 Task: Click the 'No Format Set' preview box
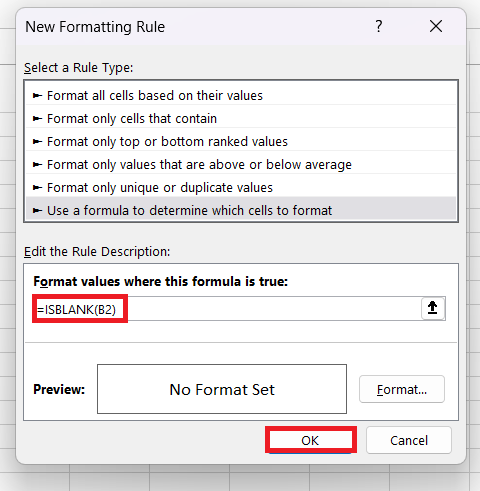222,389
